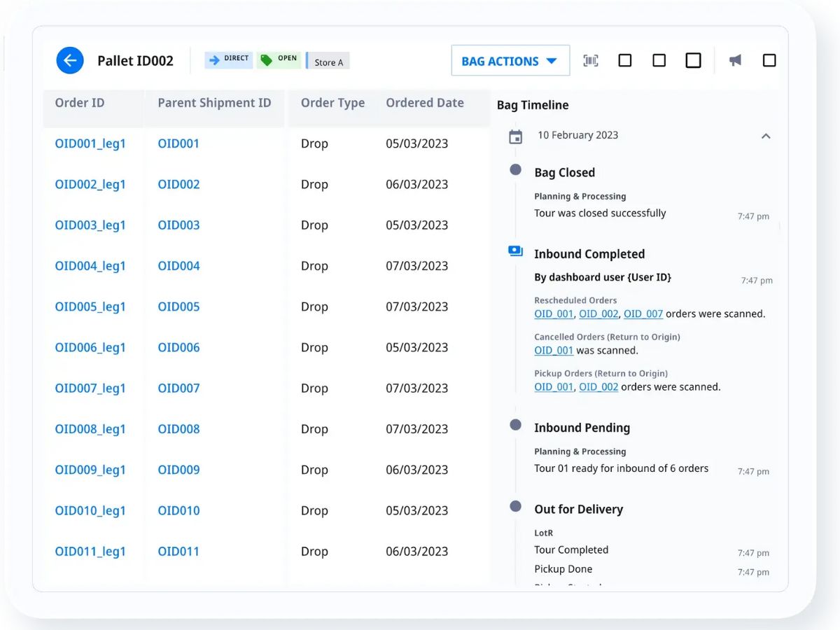Click the Bag Closed timeline marker dot
The height and width of the screenshot is (630, 840).
point(516,169)
